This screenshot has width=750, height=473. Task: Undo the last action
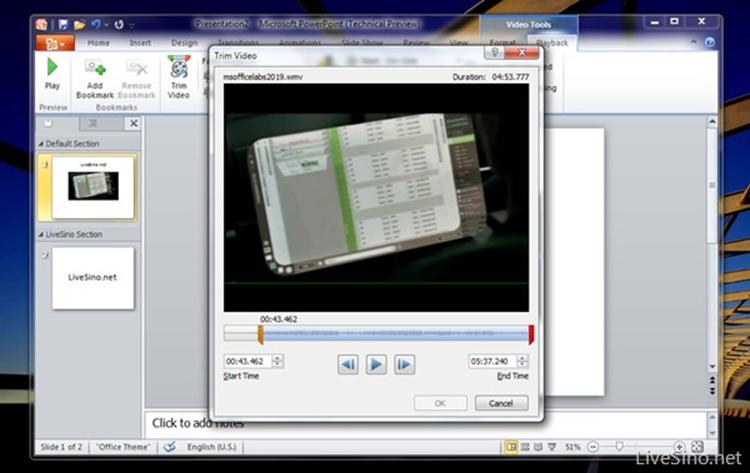96,24
